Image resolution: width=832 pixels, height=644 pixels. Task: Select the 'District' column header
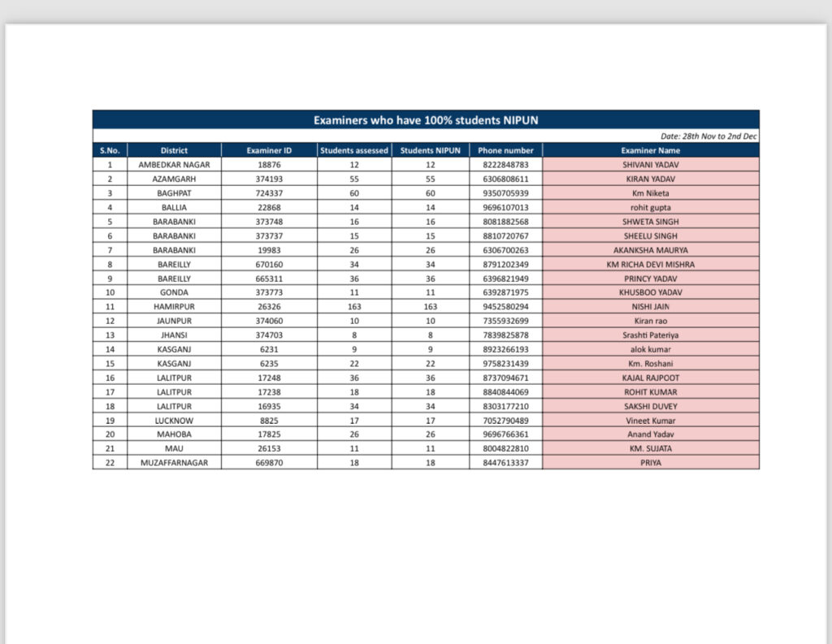[x=174, y=150]
